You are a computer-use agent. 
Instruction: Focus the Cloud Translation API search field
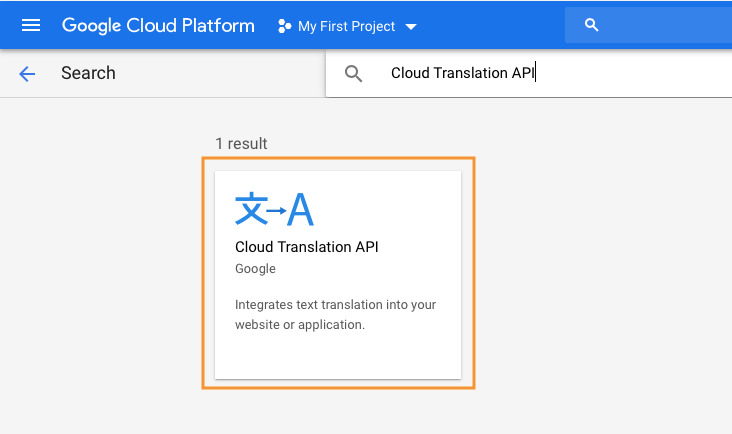(x=529, y=74)
